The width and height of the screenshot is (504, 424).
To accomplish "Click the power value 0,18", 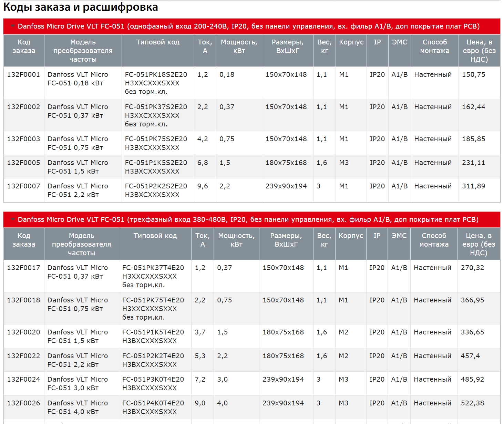I will click(227, 74).
